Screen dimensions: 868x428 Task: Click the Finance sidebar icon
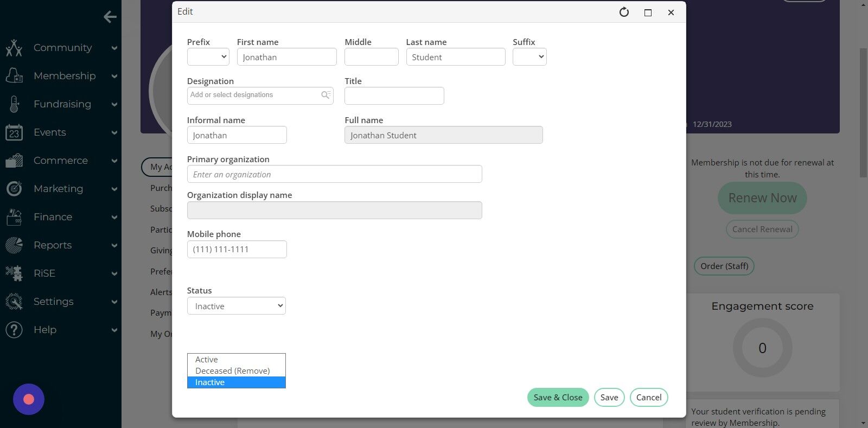(x=14, y=217)
